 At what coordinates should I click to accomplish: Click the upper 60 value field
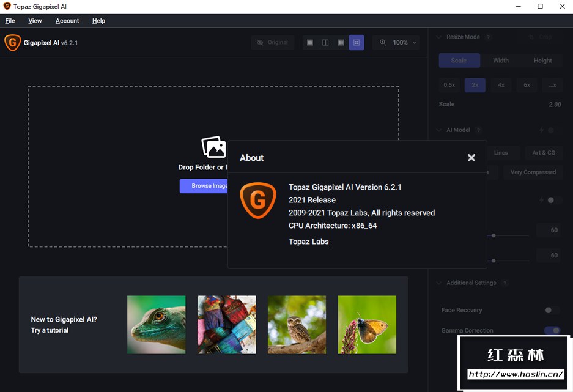549,230
